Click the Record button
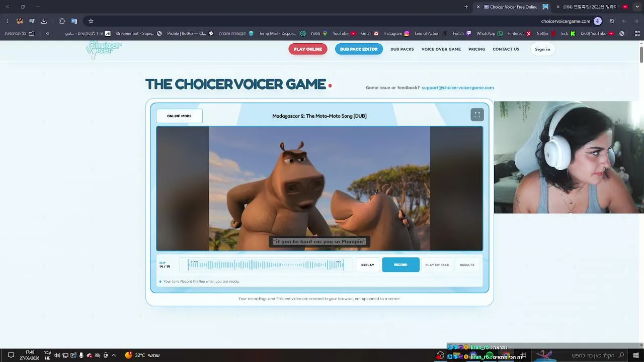The width and height of the screenshot is (644, 362). point(400,265)
